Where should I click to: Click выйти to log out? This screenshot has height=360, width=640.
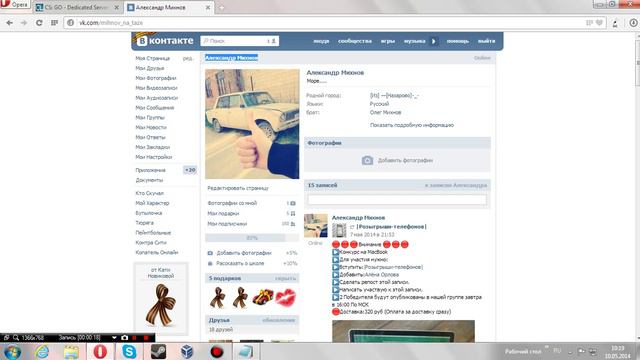[x=487, y=41]
